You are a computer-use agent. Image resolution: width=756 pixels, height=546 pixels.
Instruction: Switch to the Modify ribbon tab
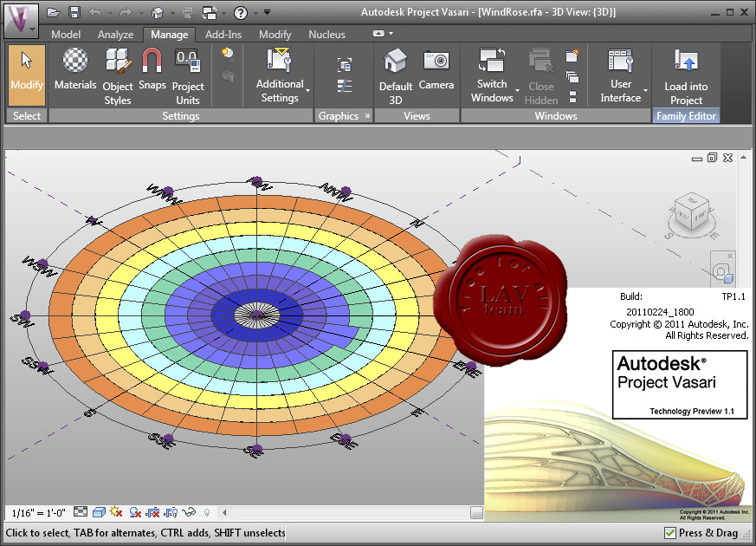coord(275,35)
